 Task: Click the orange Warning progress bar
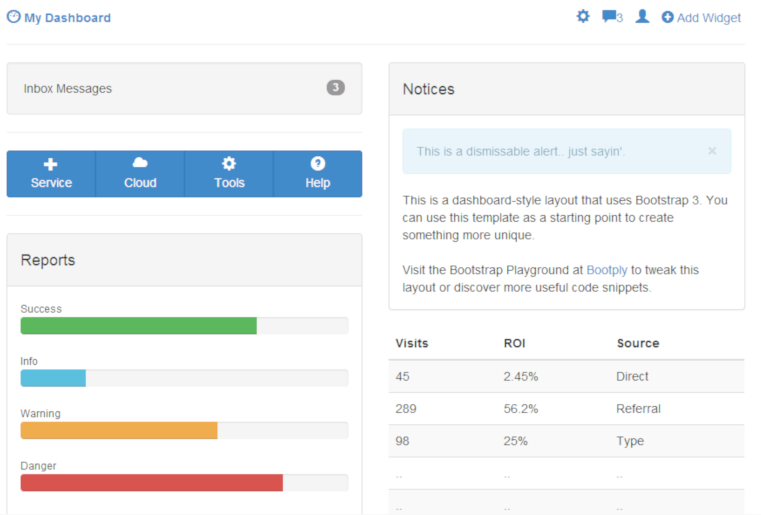tap(118, 430)
